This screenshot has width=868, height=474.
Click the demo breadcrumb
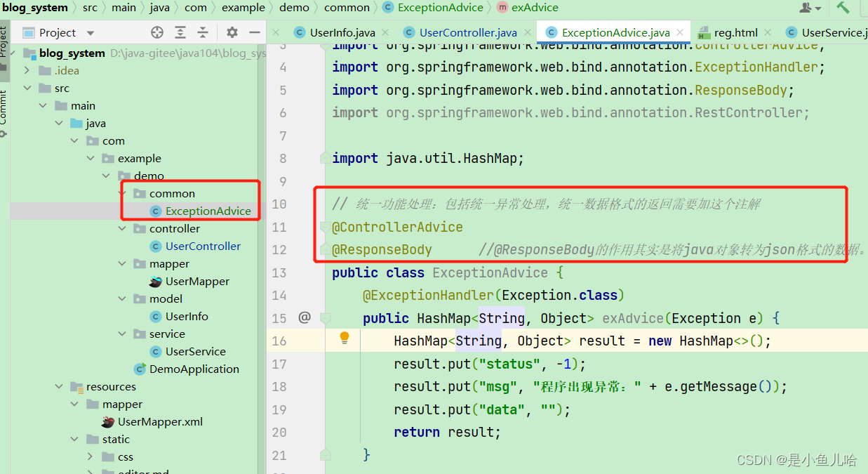click(x=294, y=8)
